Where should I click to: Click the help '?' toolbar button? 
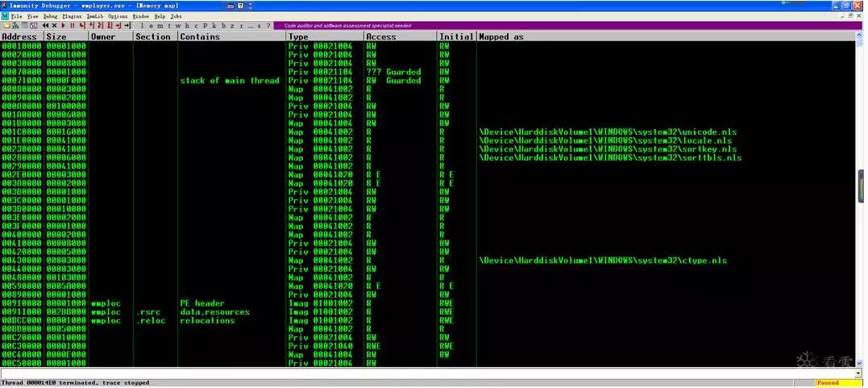click(x=268, y=26)
